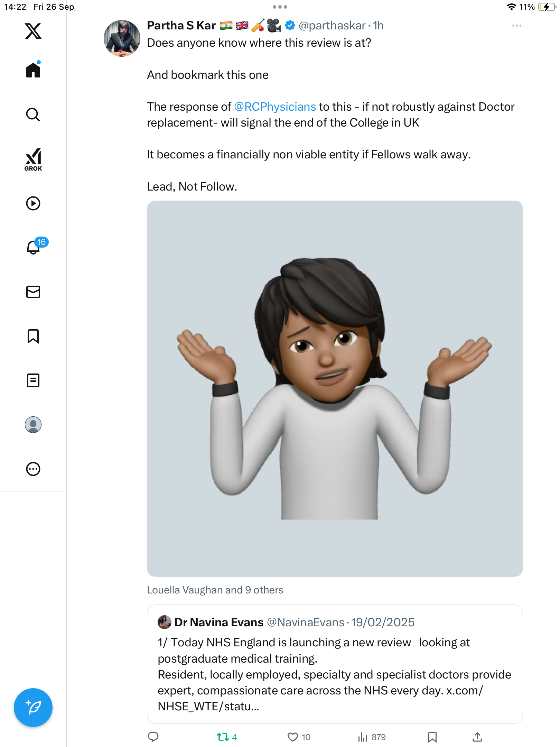Toggle bookmark on this tweet
This screenshot has height=747, width=560.
tap(432, 737)
